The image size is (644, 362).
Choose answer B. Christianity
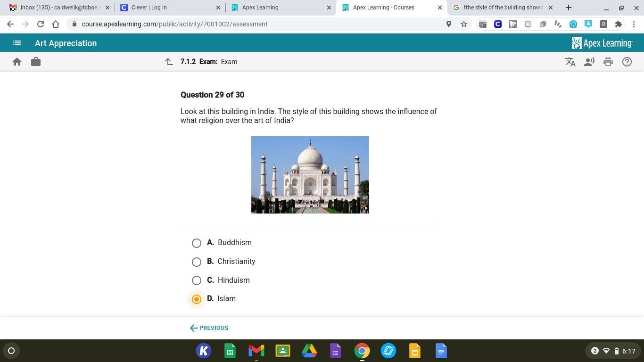coord(197,262)
